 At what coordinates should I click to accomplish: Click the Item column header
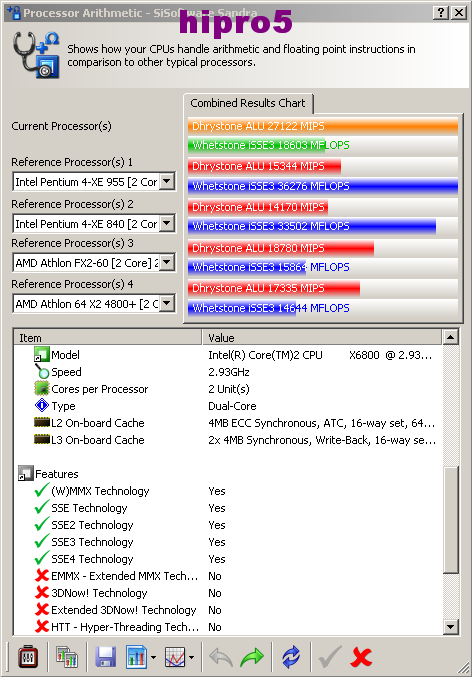point(108,338)
